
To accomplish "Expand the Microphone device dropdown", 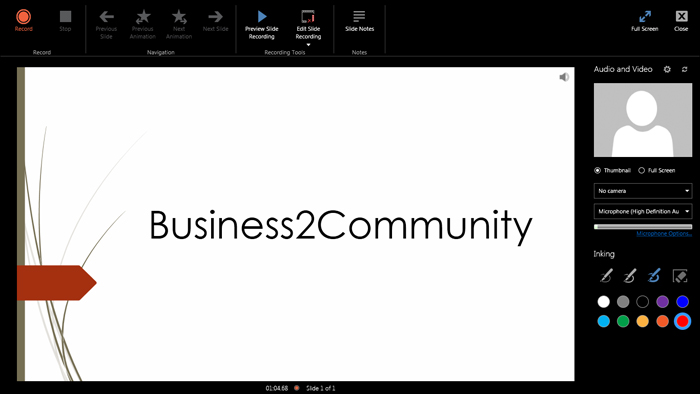I will click(643, 212).
